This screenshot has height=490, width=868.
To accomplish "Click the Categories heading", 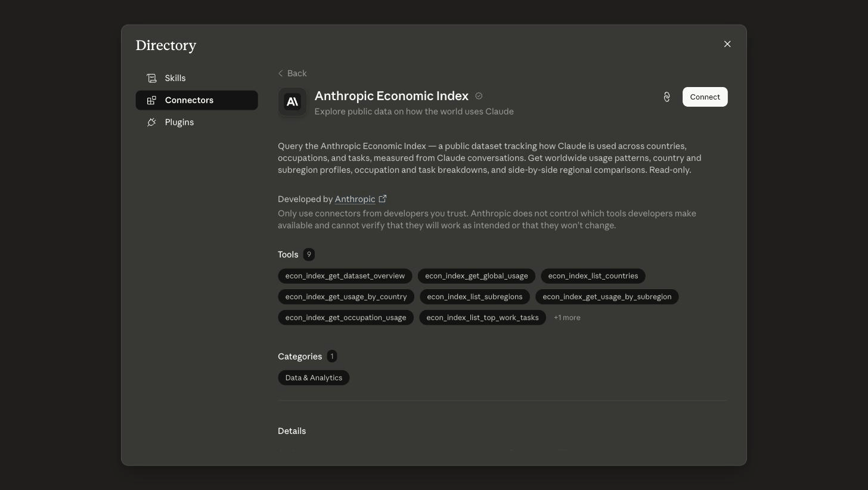I will click(300, 356).
